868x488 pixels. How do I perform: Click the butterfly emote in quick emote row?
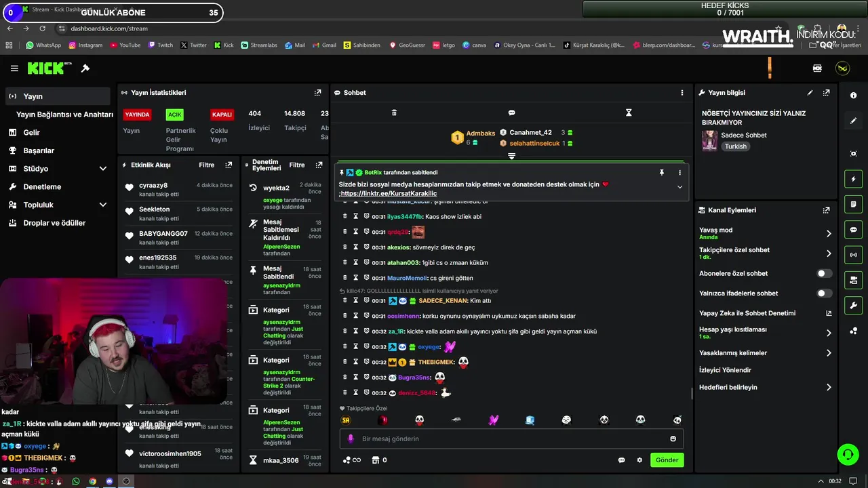(493, 420)
